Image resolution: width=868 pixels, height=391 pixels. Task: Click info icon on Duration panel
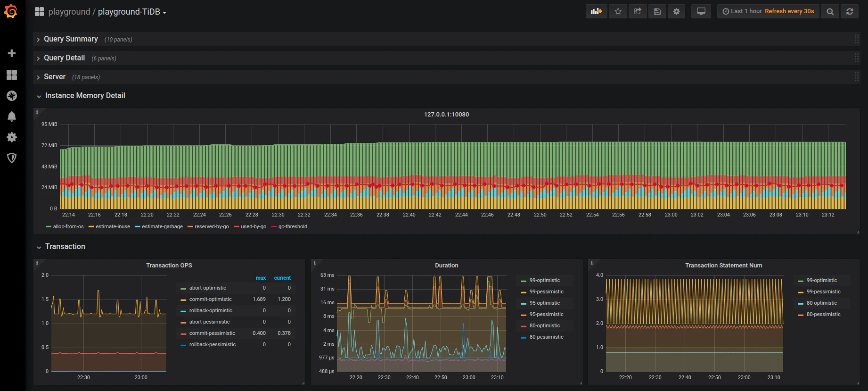tap(314, 263)
